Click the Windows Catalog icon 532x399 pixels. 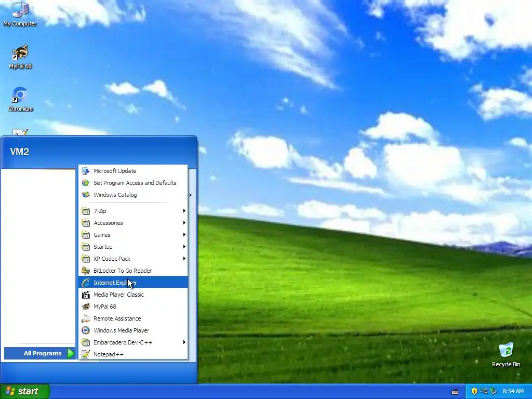(x=86, y=195)
